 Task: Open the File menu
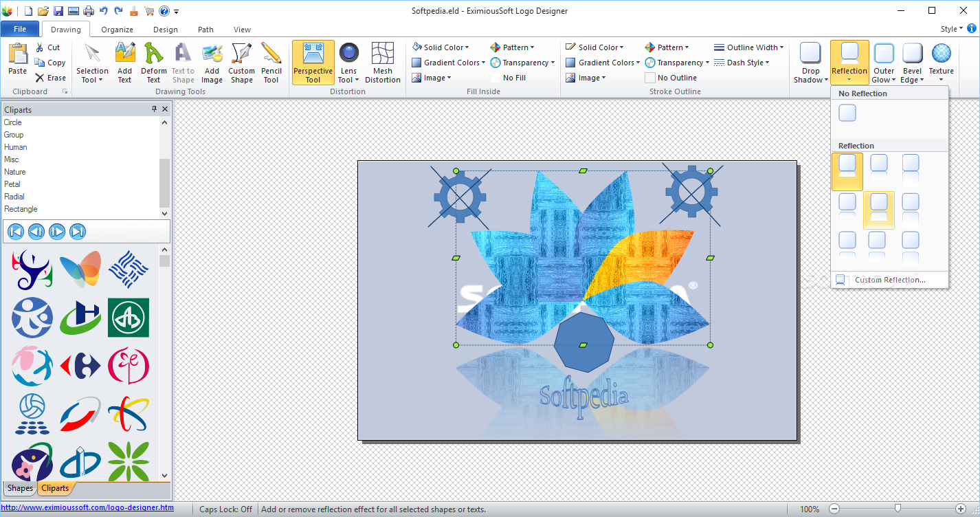click(20, 29)
